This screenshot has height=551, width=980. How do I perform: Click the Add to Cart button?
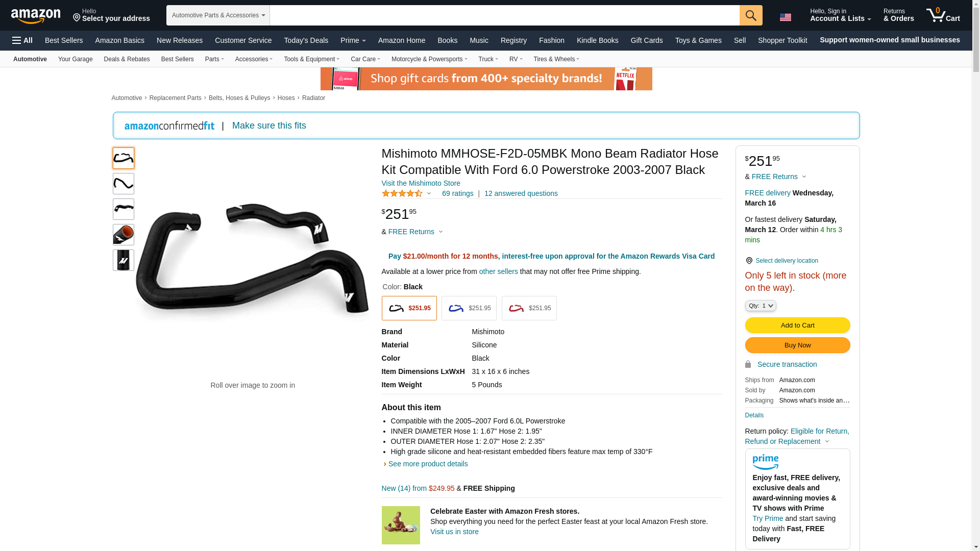(798, 325)
